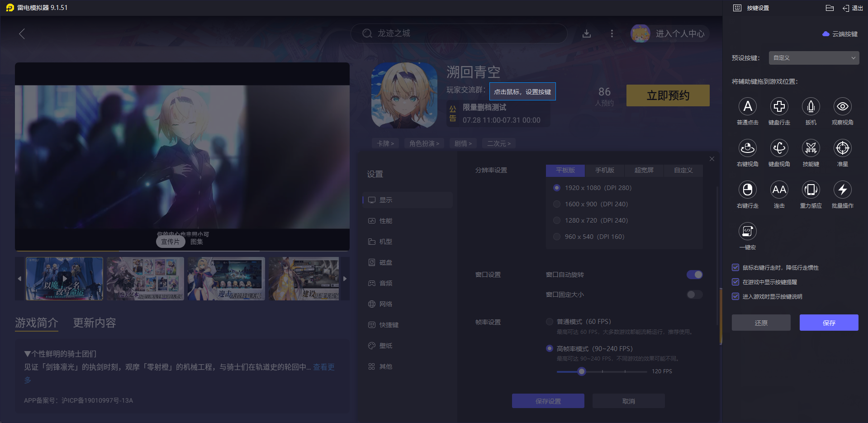Select 960 x 540 resolution
Viewport: 868px width, 423px height.
click(557, 237)
